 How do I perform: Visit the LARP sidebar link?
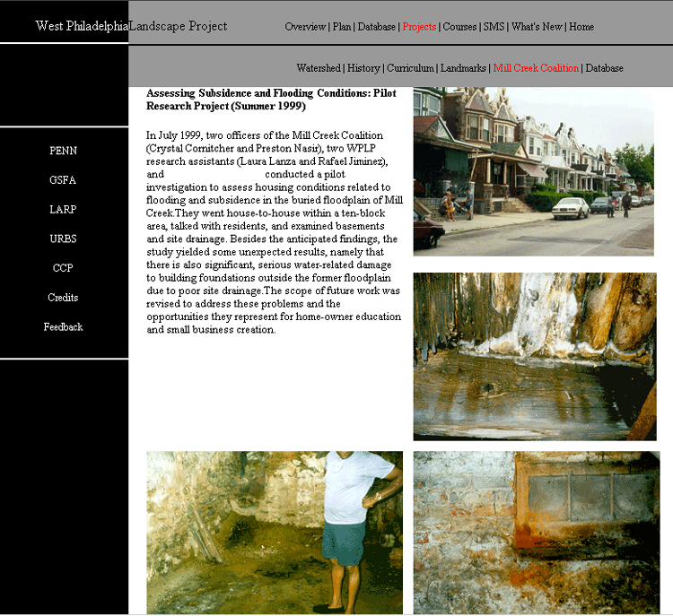(63, 209)
